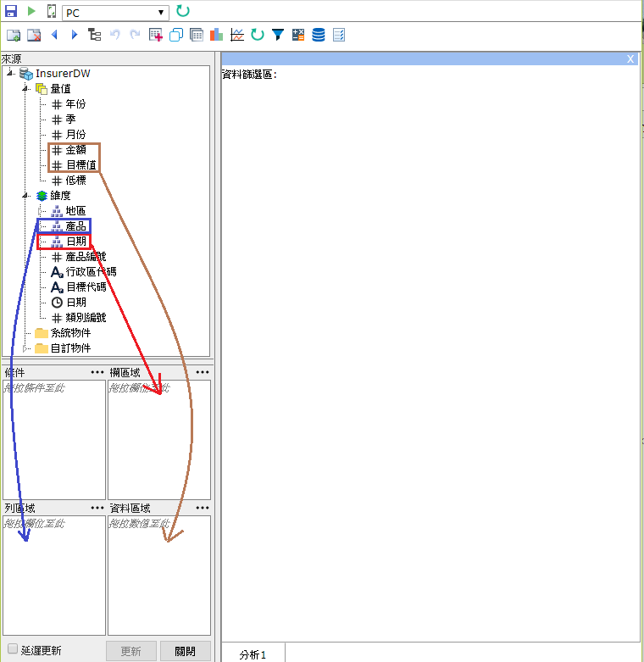Click the grid table view icon
The width and height of the screenshot is (644, 662).
pyautogui.click(x=197, y=35)
